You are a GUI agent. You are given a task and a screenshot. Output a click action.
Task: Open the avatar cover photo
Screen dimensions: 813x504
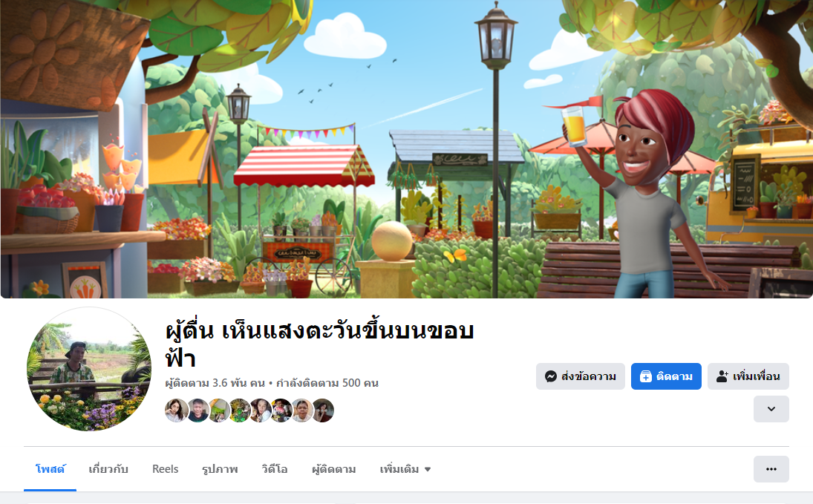point(407,148)
